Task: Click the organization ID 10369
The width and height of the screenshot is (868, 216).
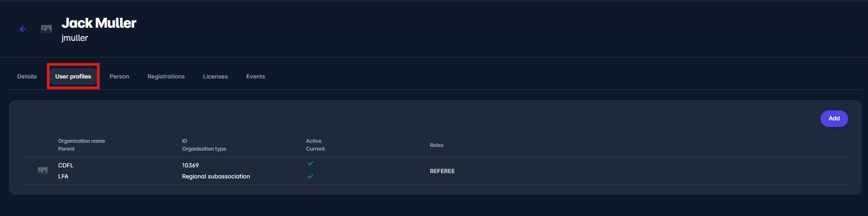Action: [x=190, y=165]
